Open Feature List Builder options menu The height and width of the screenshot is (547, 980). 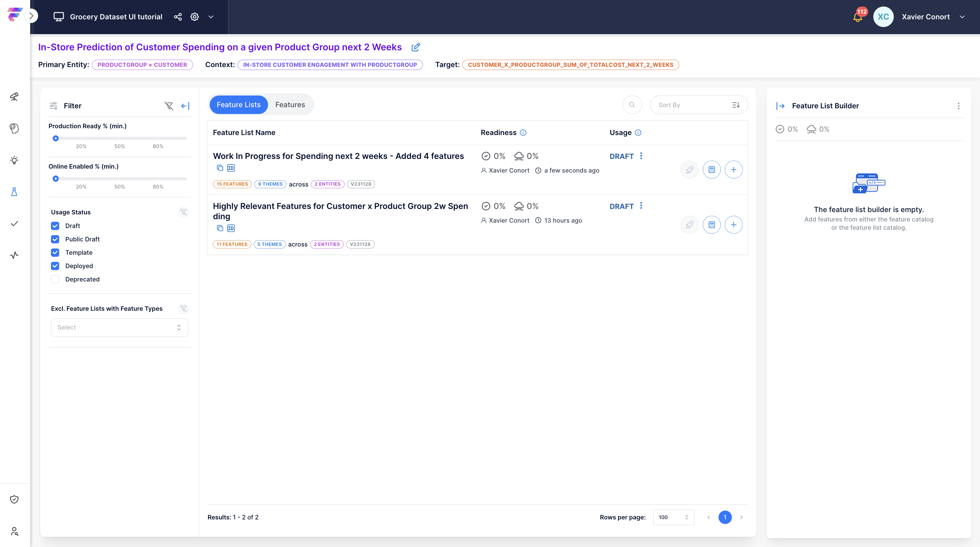click(958, 106)
